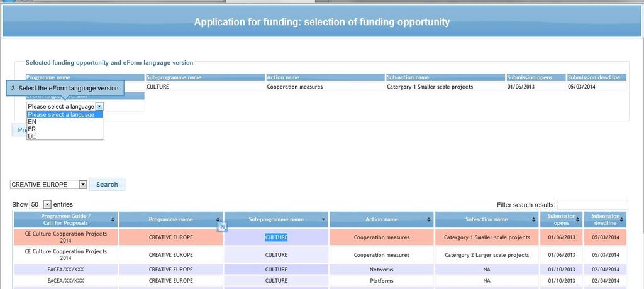Sort table by Action name column
Screen dimensions: 644x289
tap(382, 219)
